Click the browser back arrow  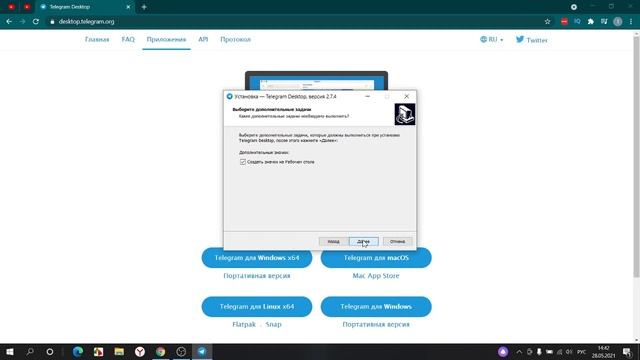tap(9, 22)
